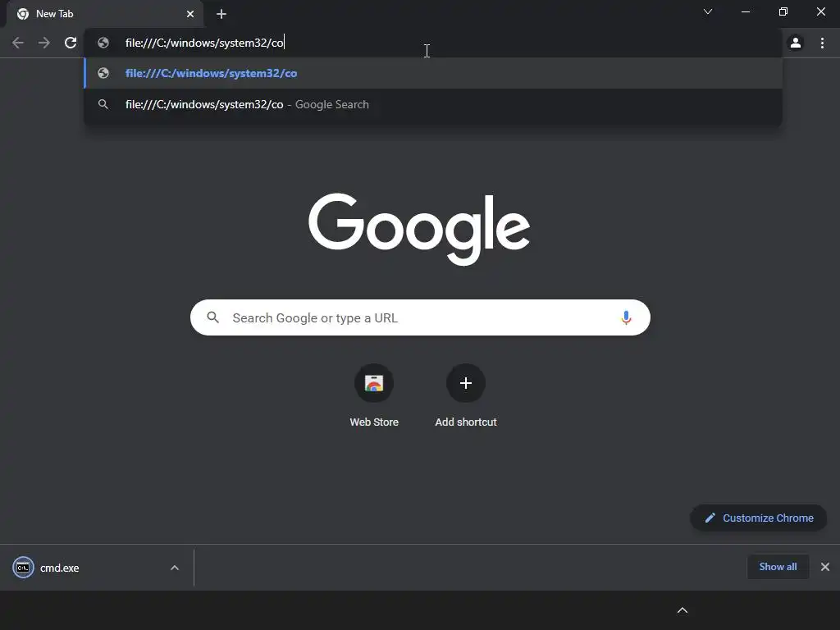Click the globe icon in URL suggestion row
Image resolution: width=840 pixels, height=630 pixels.
[103, 73]
